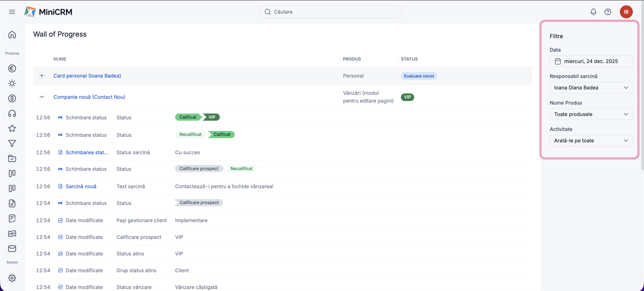The width and height of the screenshot is (644, 291).
Task: Open the euro sales module icon
Action: 12,68
